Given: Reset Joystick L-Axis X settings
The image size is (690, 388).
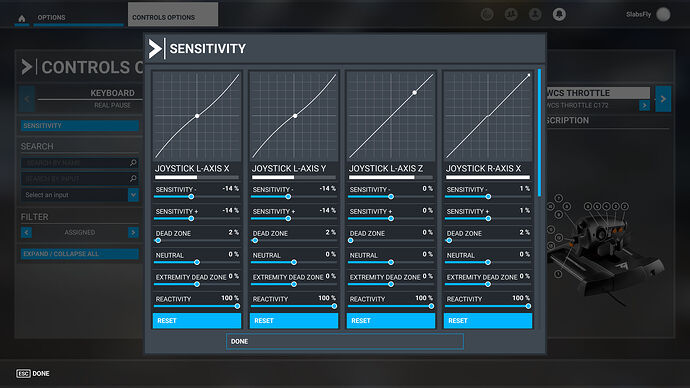Looking at the screenshot, I should click(x=197, y=321).
